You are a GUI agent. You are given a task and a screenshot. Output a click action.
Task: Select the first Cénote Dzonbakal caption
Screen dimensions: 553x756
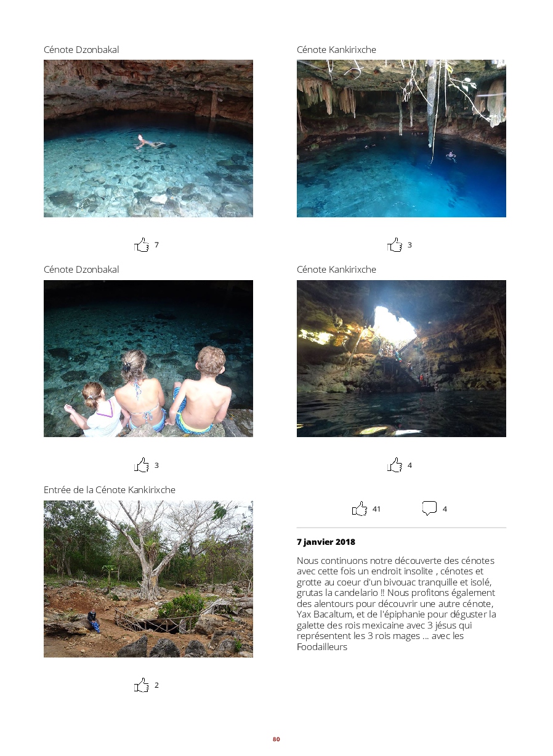pos(81,50)
